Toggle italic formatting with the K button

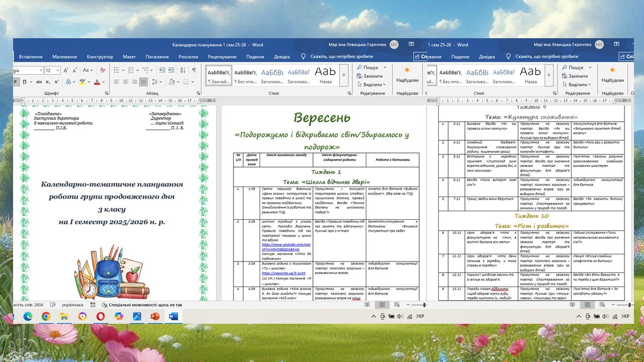click(x=16, y=81)
